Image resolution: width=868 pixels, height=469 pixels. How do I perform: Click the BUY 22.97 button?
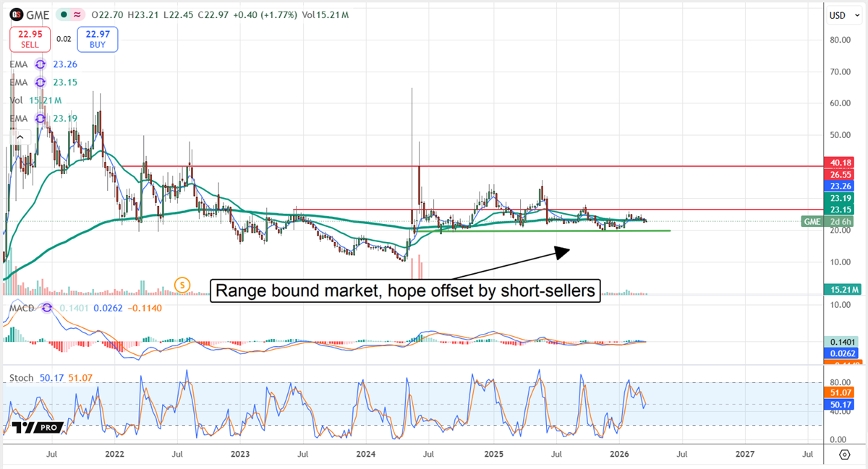[x=97, y=38]
